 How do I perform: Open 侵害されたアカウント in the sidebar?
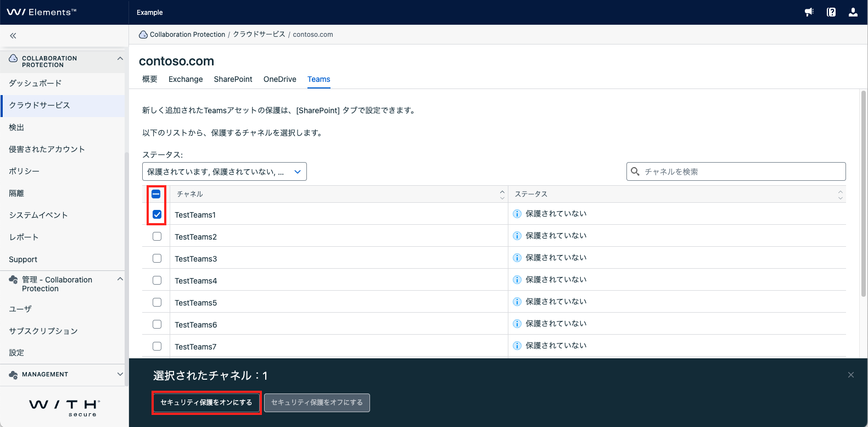point(63,149)
